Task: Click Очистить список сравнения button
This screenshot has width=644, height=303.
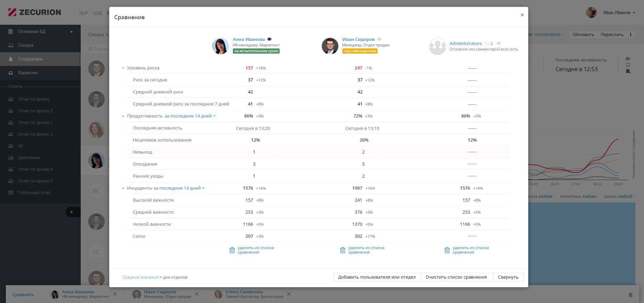Action: 456,277
